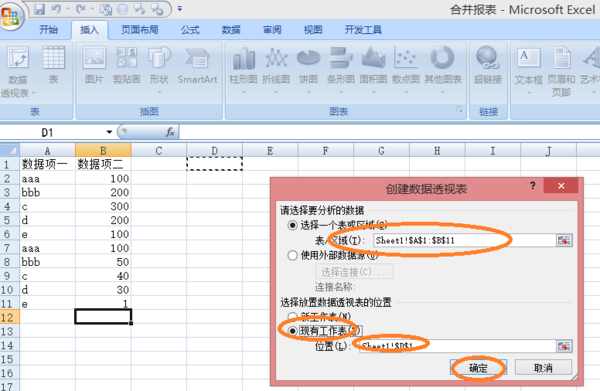Choose New Worksheet (新工作表) radio option
600x391 pixels.
click(x=292, y=317)
